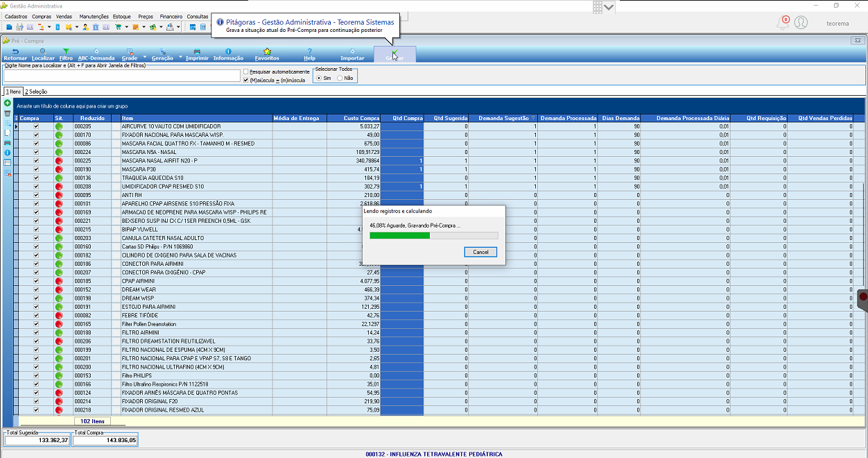
Task: Click the blue info icon in left sidebar
Action: pyautogui.click(x=8, y=152)
